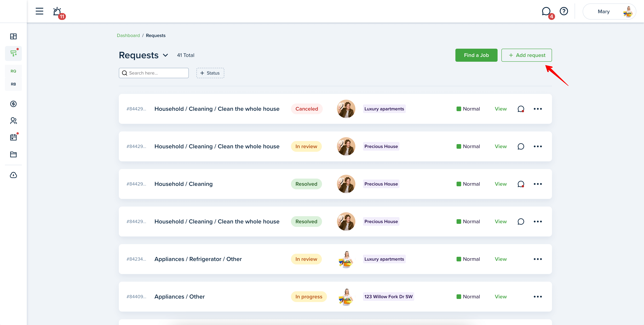This screenshot has width=644, height=325.
Task: Open the RQ sidebar item
Action: pos(13,71)
